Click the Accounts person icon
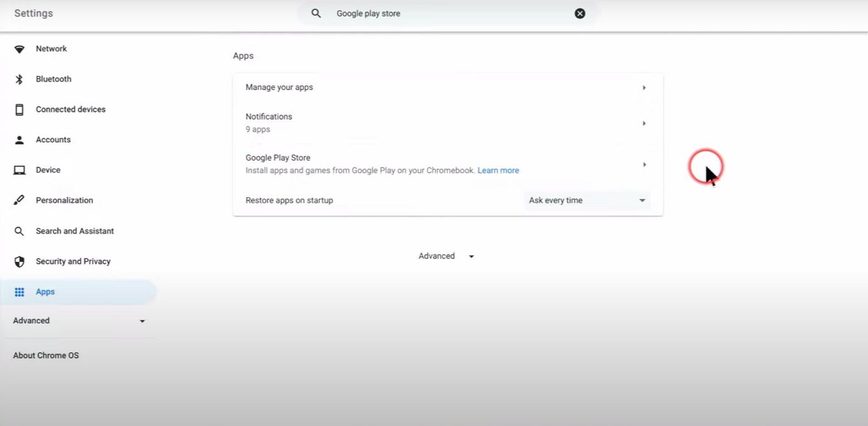 pos(19,140)
